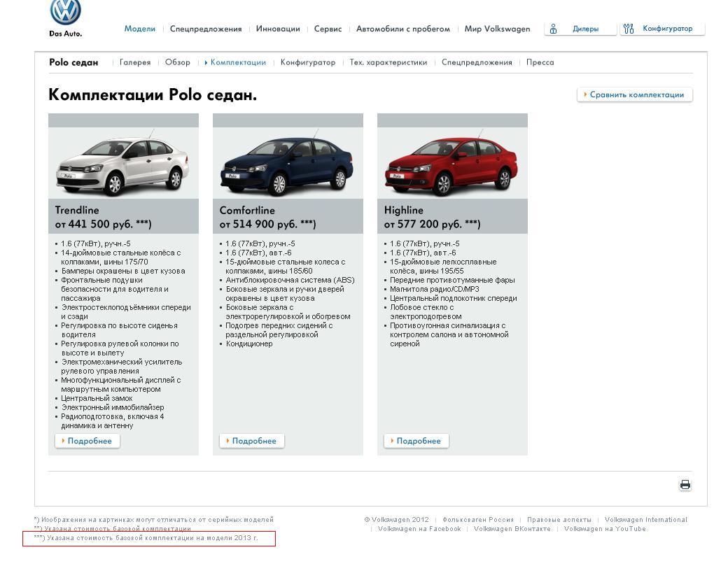Click Подробнее under Comfortline
Screen dimensions: 728x587
pyautogui.click(x=251, y=441)
